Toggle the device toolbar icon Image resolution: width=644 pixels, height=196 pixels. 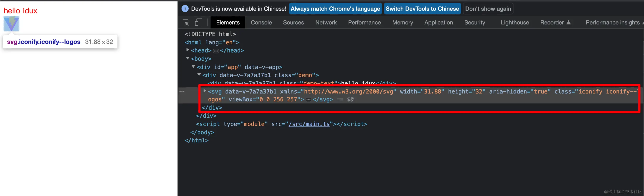tap(199, 23)
